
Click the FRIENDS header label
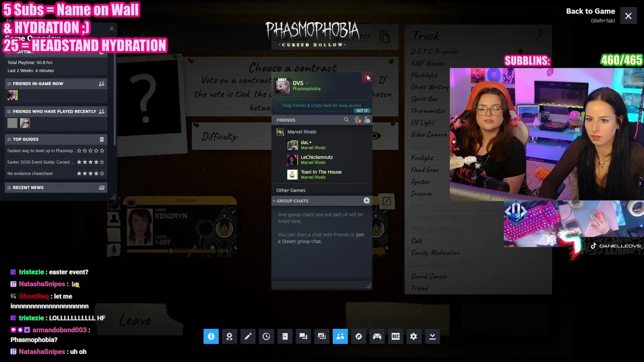[x=286, y=120]
